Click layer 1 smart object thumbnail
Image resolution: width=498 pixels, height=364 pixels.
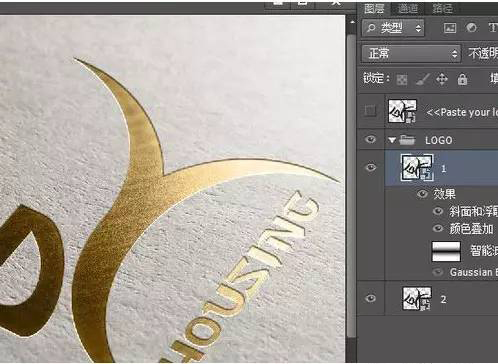(x=417, y=167)
